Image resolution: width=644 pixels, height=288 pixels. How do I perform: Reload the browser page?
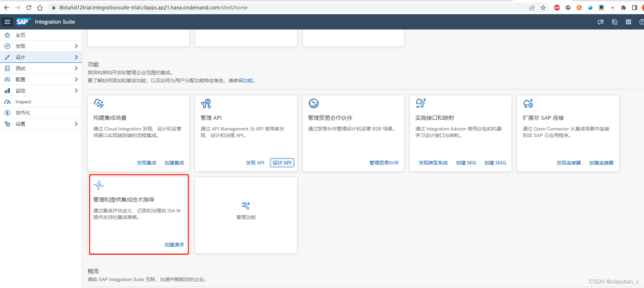[x=29, y=8]
